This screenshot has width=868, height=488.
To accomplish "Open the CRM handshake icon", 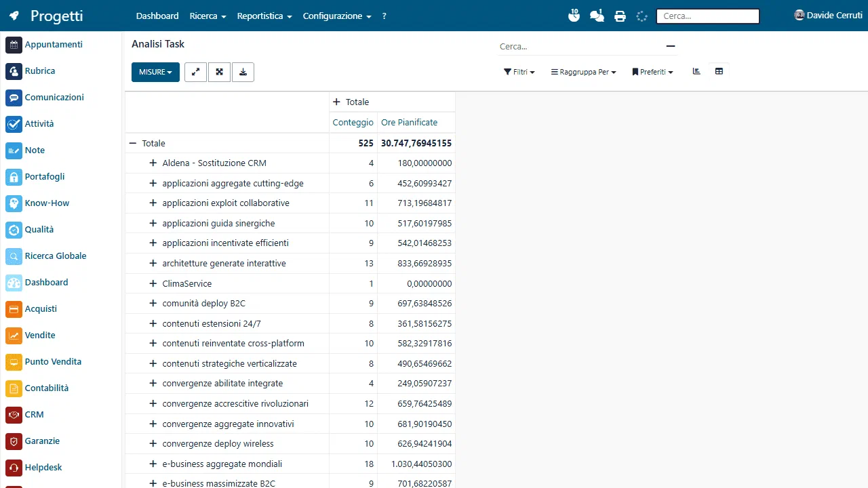I will 14,415.
